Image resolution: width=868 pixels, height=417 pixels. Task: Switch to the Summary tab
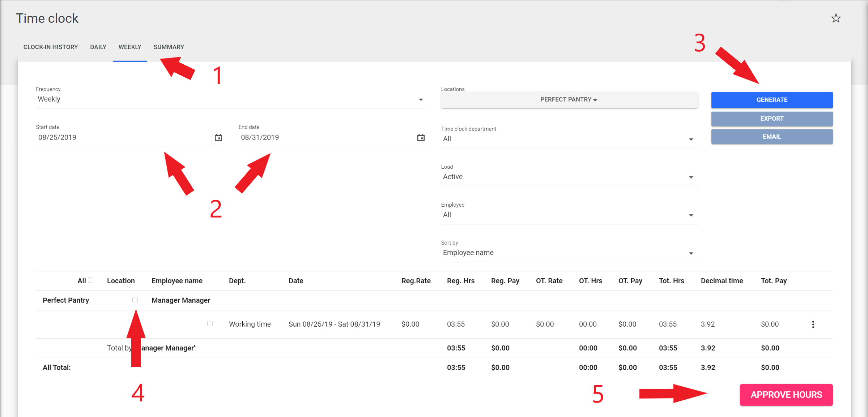tap(169, 47)
